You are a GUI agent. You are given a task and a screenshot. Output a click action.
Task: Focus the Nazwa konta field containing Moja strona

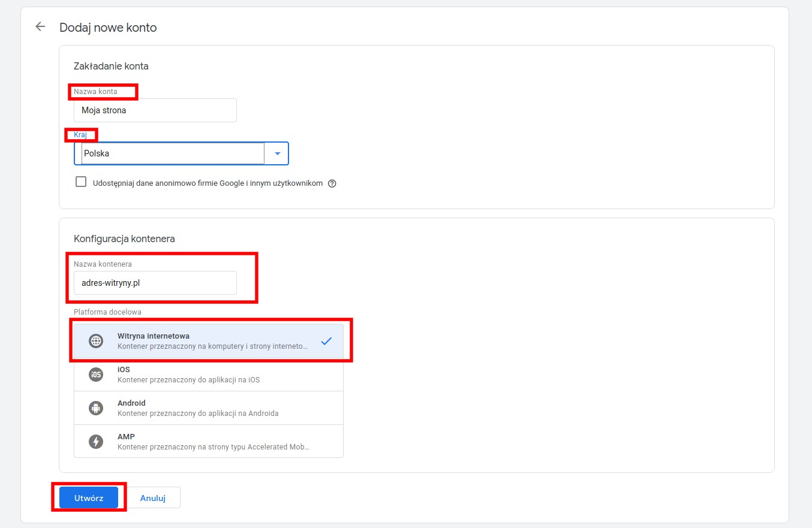155,110
